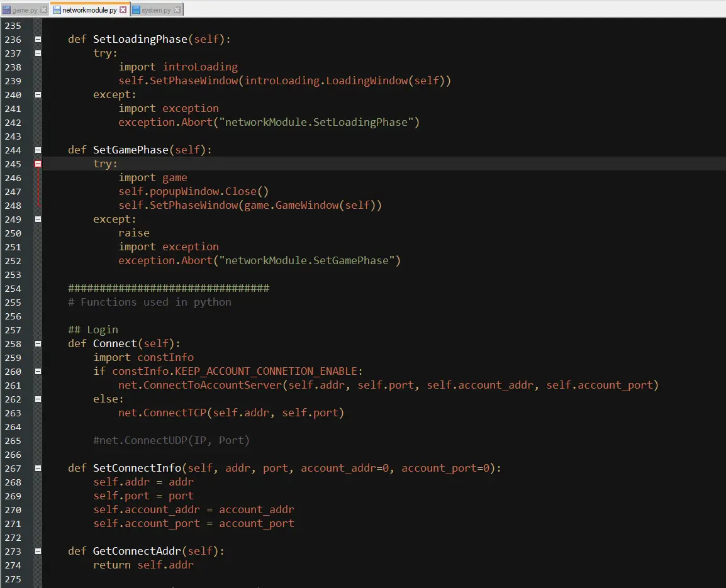Image resolution: width=726 pixels, height=588 pixels.
Task: Collapse the SetLoadingPhase function fold
Action: coord(38,40)
